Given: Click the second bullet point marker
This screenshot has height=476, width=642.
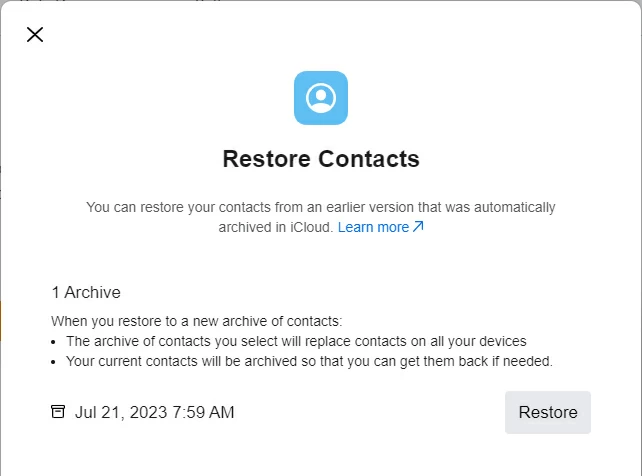Looking at the screenshot, I should (55, 360).
